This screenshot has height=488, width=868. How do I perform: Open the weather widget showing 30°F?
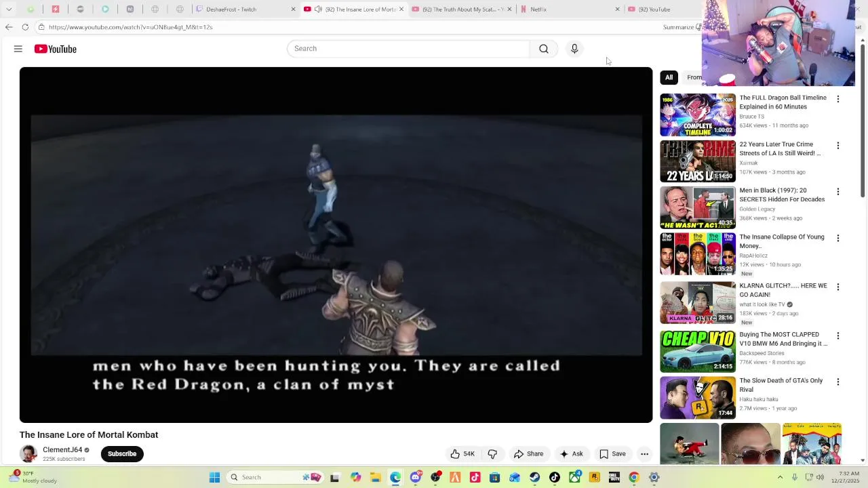pyautogui.click(x=34, y=477)
